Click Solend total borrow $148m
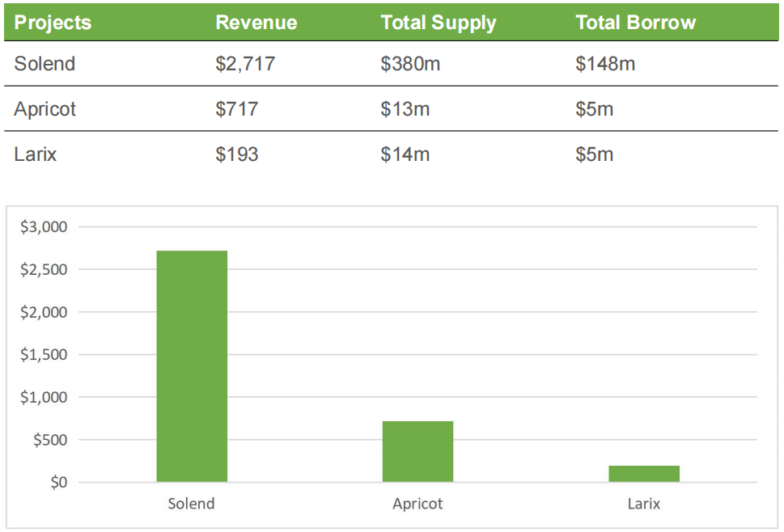This screenshot has height=532, width=784. [605, 63]
